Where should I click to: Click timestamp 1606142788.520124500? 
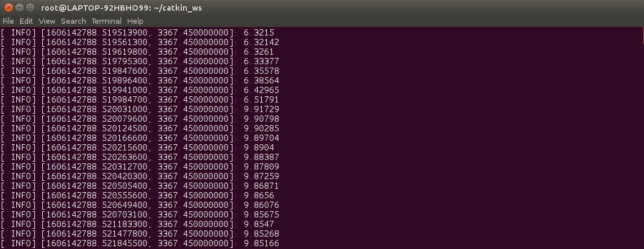click(x=98, y=128)
